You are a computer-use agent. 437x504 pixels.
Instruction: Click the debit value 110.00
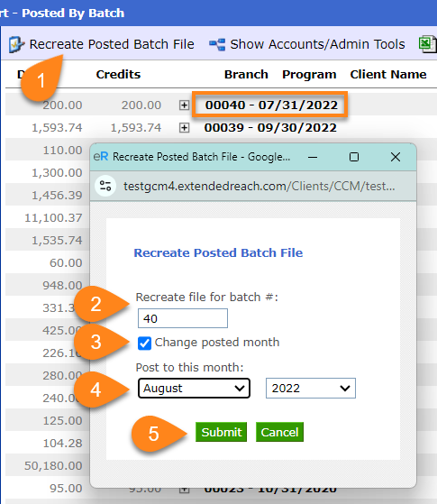click(63, 150)
